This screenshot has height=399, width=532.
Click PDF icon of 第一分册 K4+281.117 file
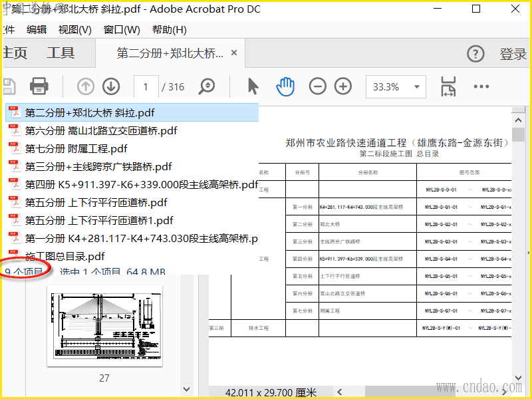(14, 239)
